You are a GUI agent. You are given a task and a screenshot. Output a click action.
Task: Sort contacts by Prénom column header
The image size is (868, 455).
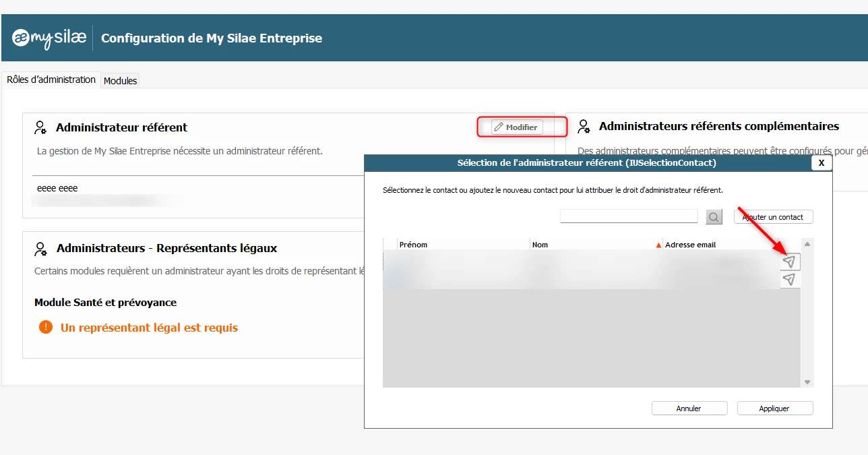[x=464, y=245]
